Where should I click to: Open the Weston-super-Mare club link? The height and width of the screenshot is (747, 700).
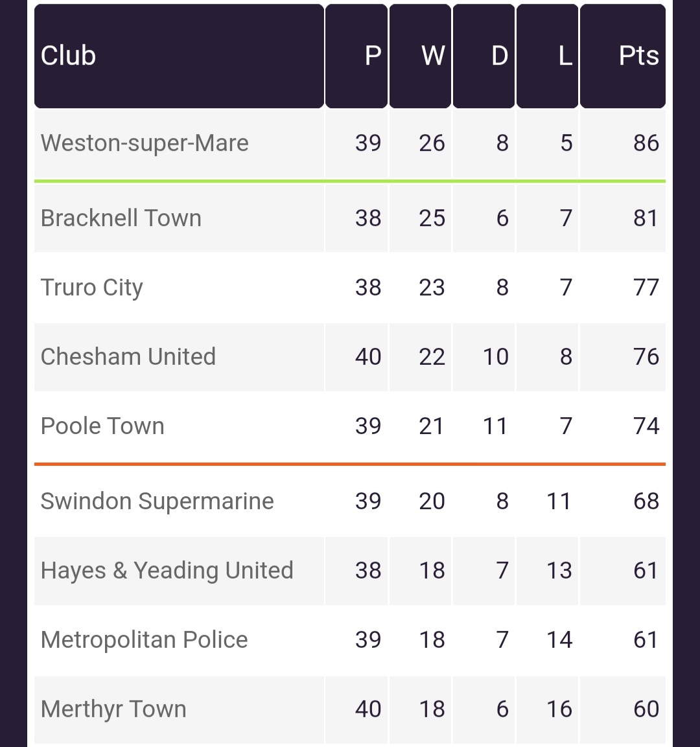[x=145, y=143]
